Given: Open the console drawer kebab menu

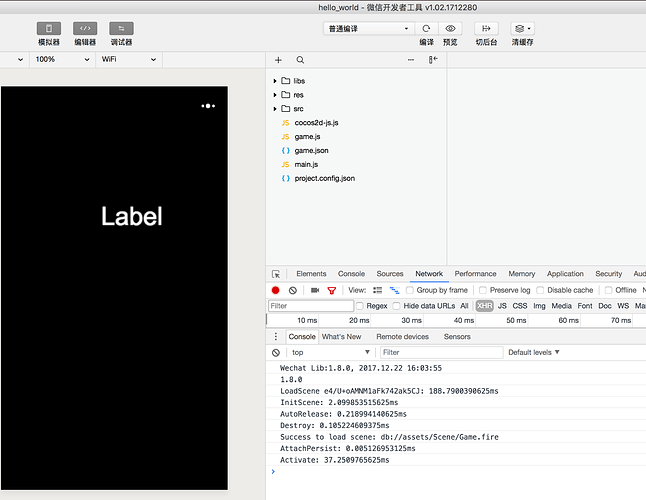Looking at the screenshot, I should [x=276, y=337].
